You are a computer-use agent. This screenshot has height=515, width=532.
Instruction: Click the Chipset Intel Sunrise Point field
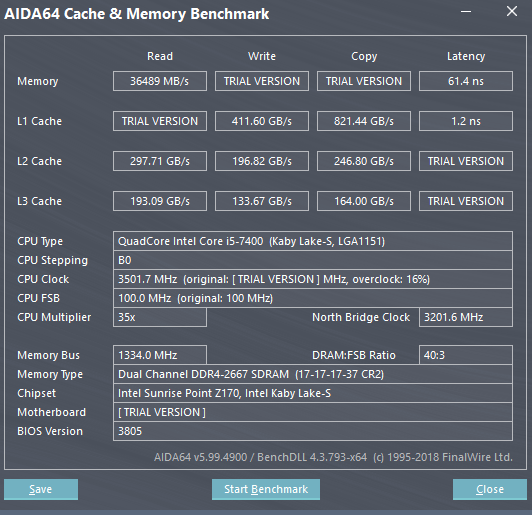point(313,393)
